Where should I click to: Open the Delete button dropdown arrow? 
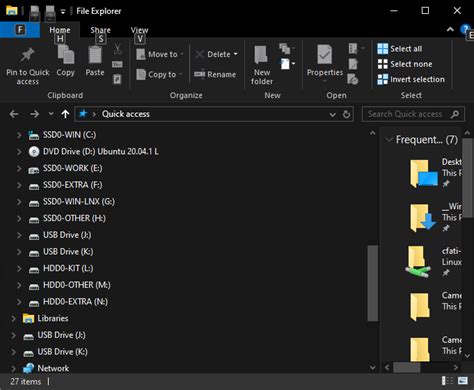236,54
